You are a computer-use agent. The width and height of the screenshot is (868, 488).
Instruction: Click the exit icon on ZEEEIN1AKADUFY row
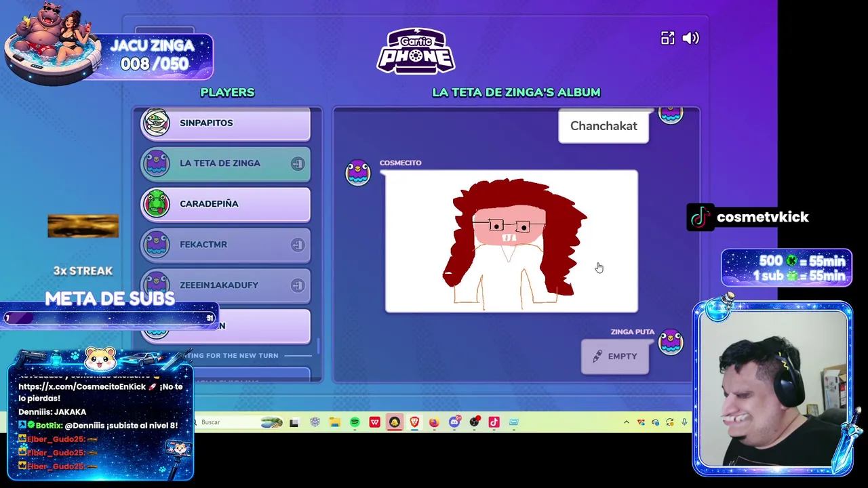[x=298, y=285]
